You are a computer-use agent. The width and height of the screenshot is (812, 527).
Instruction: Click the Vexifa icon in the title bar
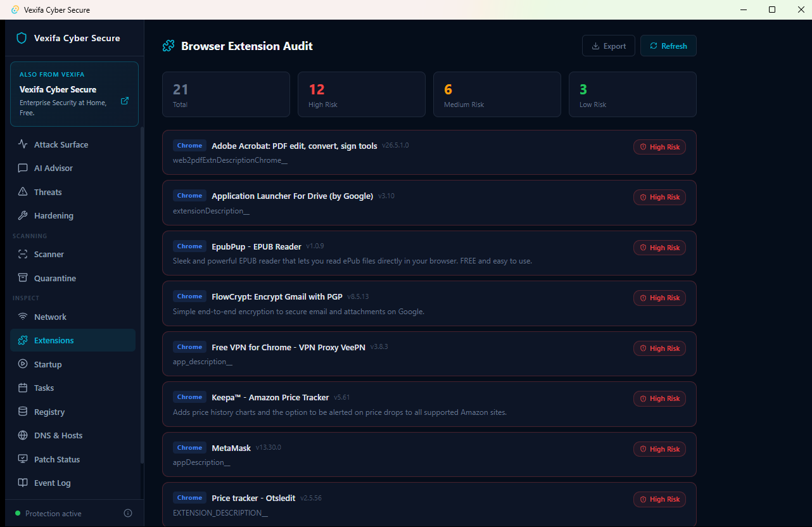tap(15, 10)
